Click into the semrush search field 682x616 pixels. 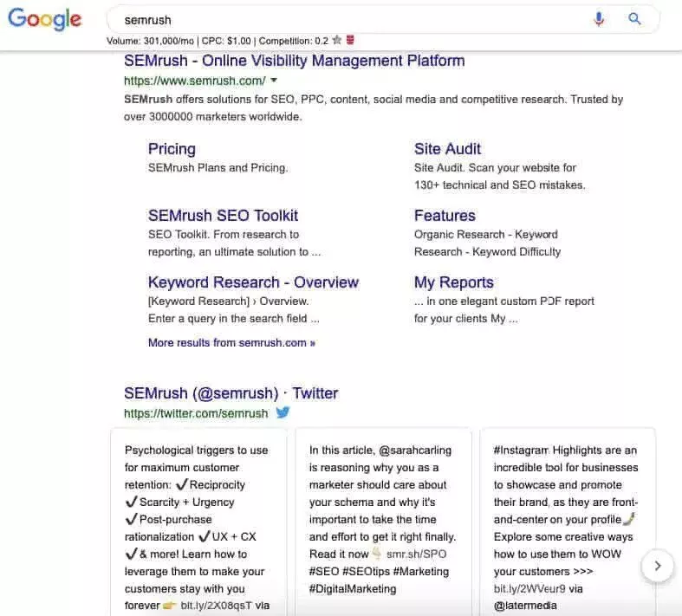pyautogui.click(x=347, y=19)
